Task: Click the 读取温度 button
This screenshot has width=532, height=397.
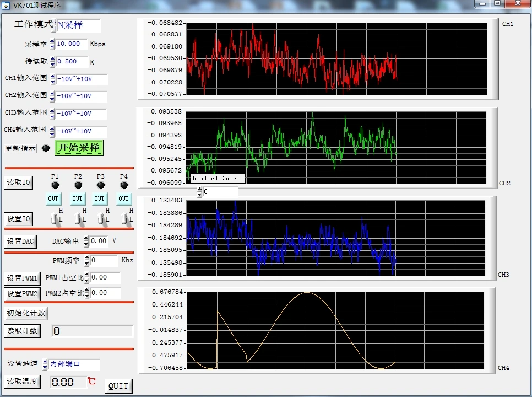Action: [x=23, y=381]
